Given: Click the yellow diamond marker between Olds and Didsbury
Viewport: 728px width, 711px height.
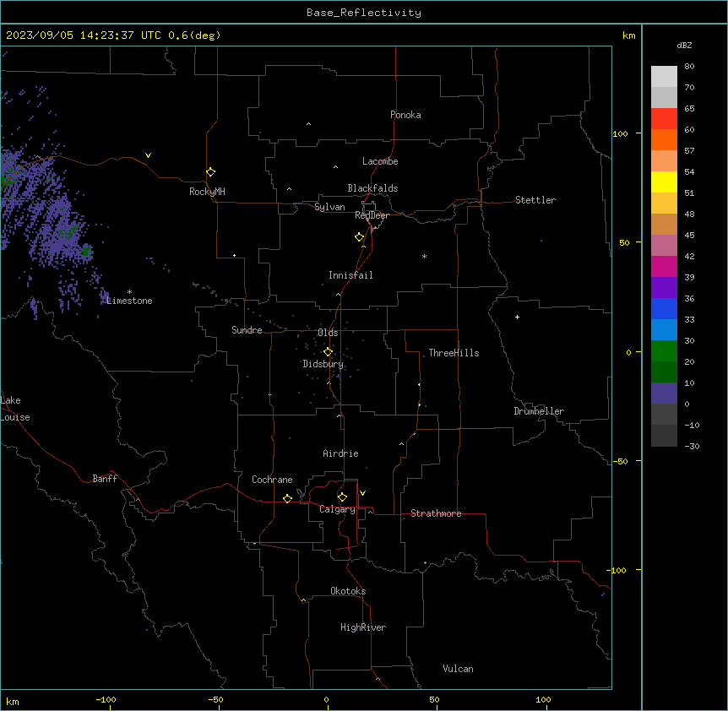Looking at the screenshot, I should (328, 352).
